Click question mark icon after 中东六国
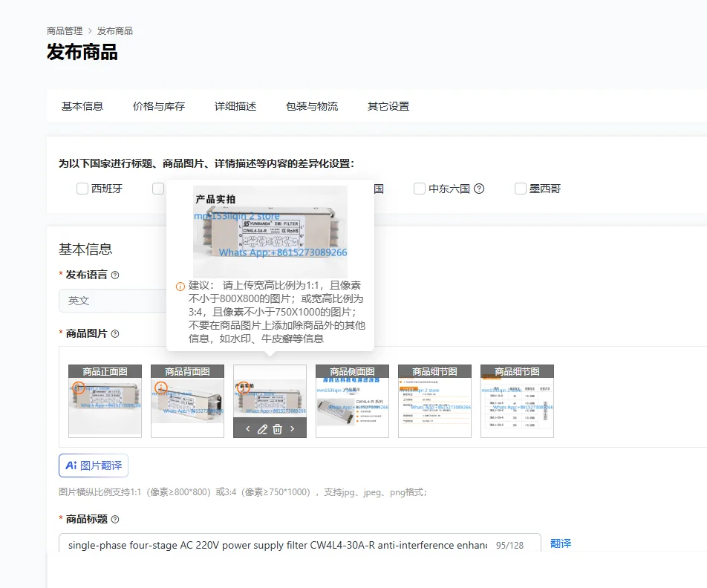 click(x=479, y=189)
